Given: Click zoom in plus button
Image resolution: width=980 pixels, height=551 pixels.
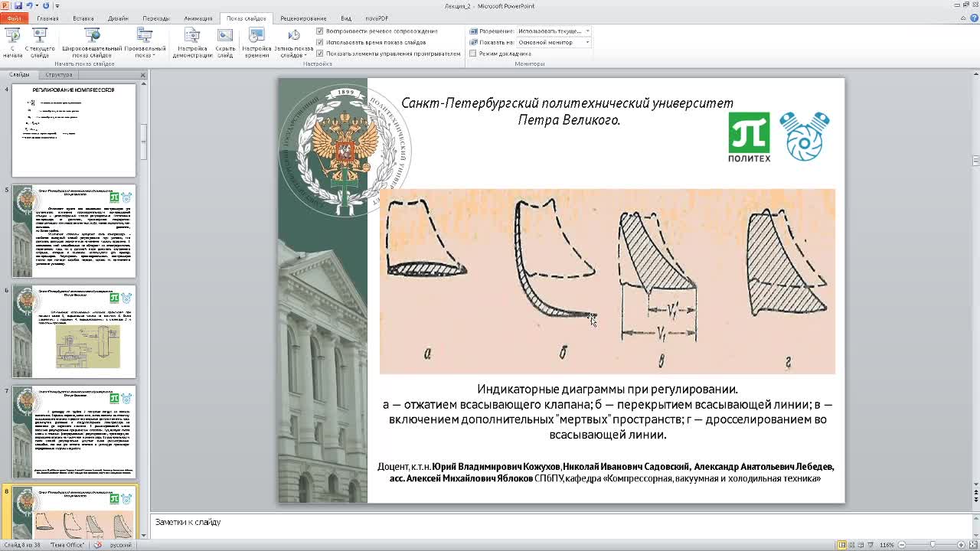Looking at the screenshot, I should [961, 545].
